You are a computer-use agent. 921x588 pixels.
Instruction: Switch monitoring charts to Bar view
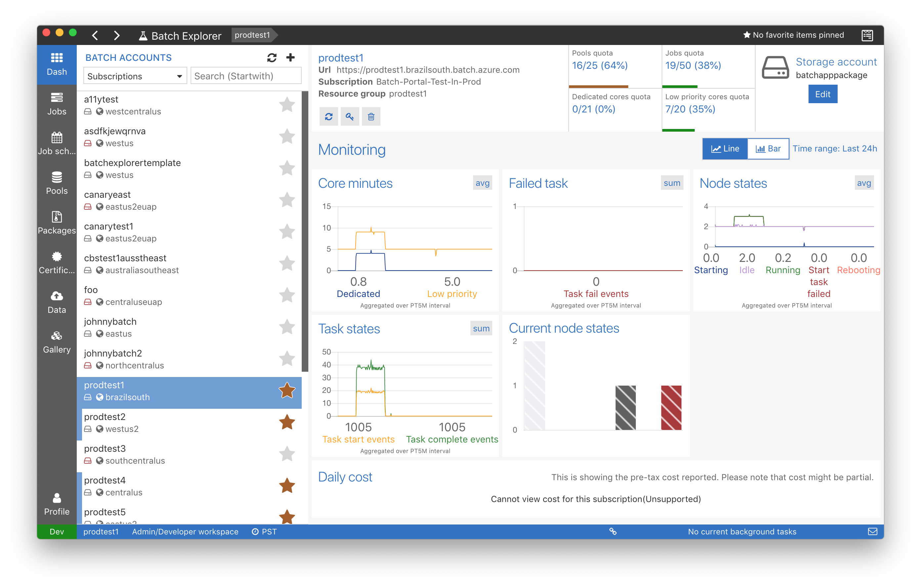tap(768, 148)
